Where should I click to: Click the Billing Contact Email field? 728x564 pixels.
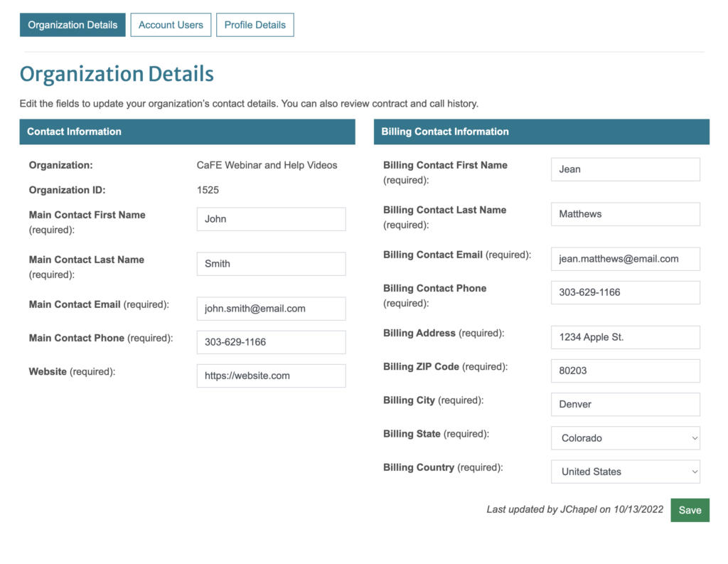coord(625,259)
